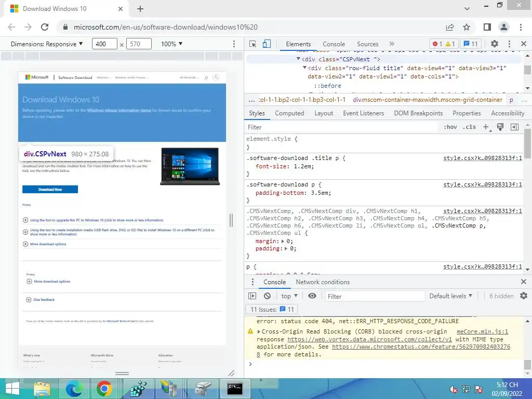
Task: Open the Network conditions drawer tab
Action: [x=323, y=282]
